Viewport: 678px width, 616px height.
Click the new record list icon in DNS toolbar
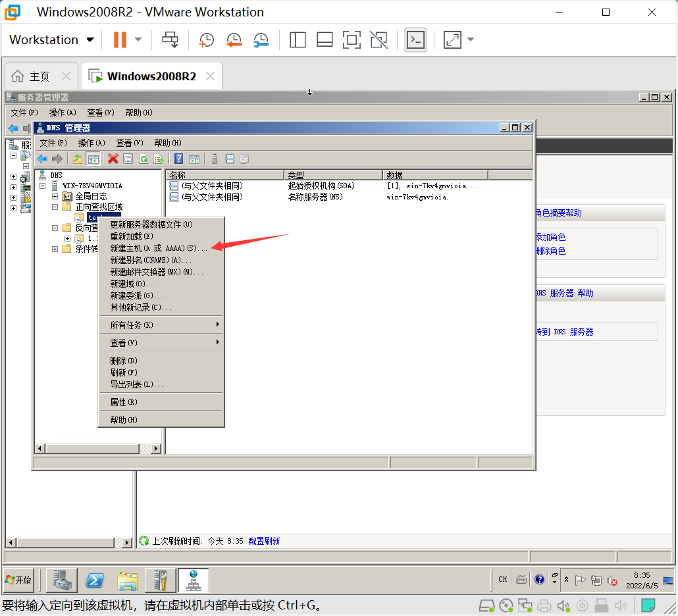click(x=230, y=159)
